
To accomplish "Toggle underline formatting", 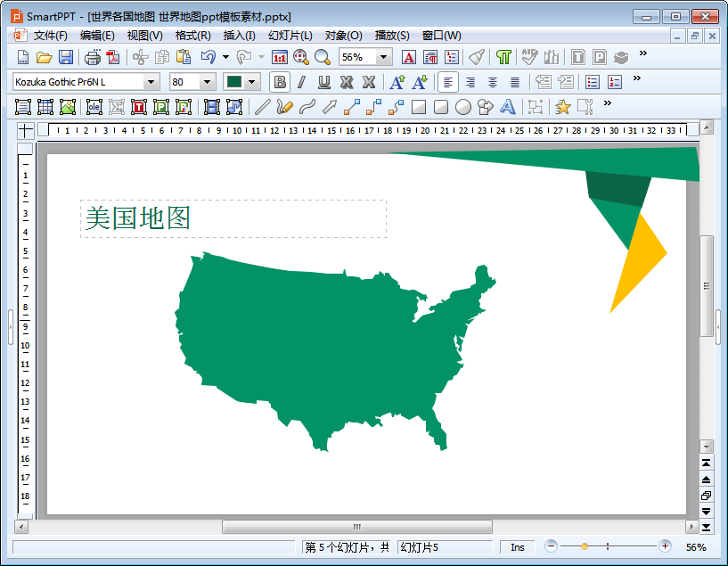I will coord(324,82).
